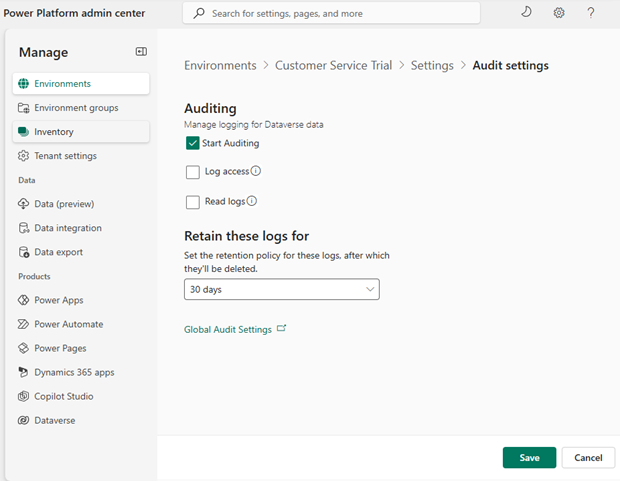Open Copilot Studio menu item
This screenshot has height=482, width=620.
click(81, 396)
